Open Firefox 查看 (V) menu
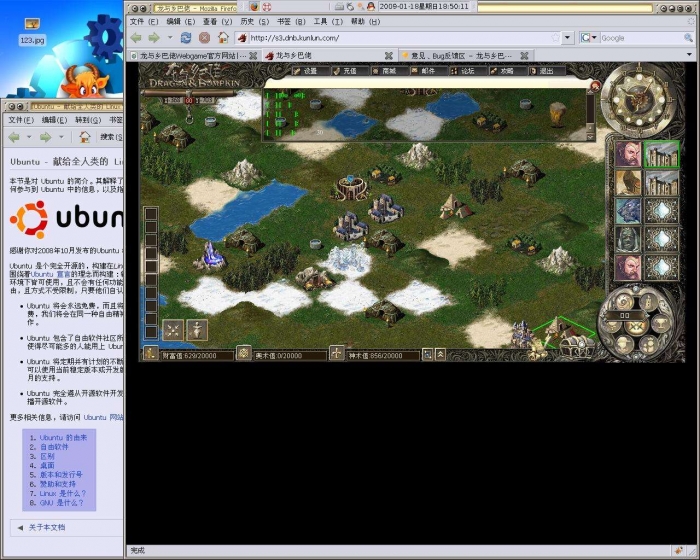The image size is (700, 560). tap(217, 21)
